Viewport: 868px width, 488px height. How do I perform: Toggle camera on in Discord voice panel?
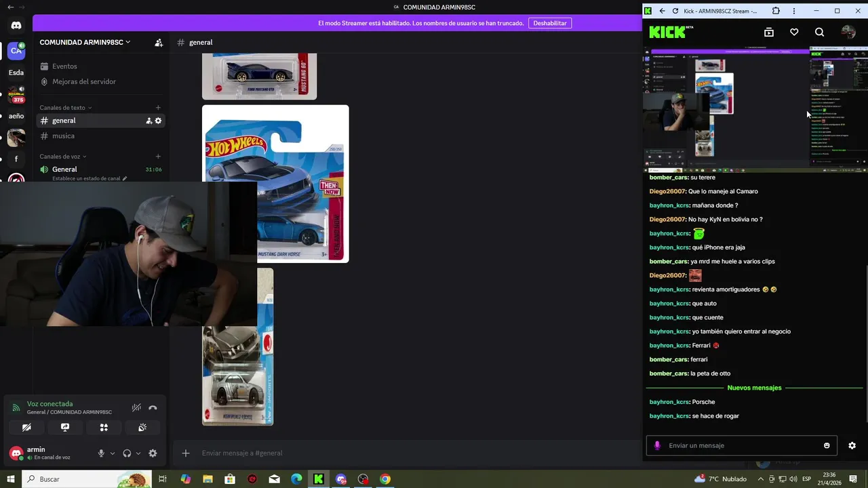26,428
